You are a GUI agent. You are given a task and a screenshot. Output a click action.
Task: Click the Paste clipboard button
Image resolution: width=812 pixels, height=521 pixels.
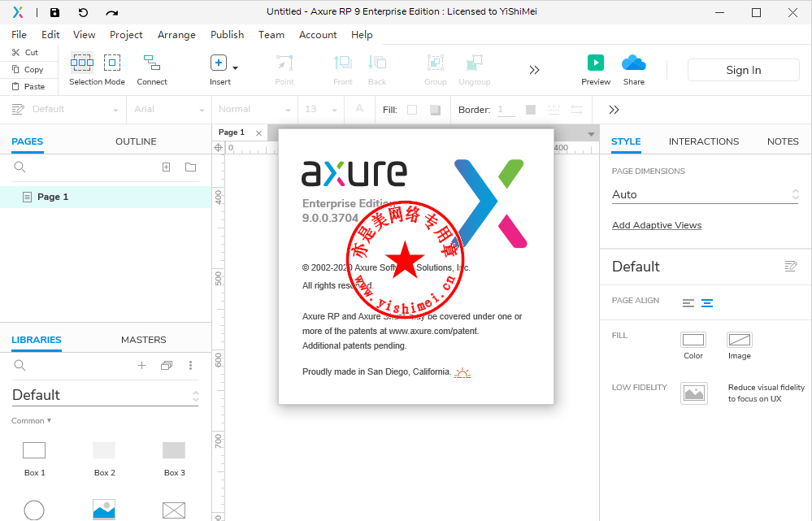click(28, 86)
